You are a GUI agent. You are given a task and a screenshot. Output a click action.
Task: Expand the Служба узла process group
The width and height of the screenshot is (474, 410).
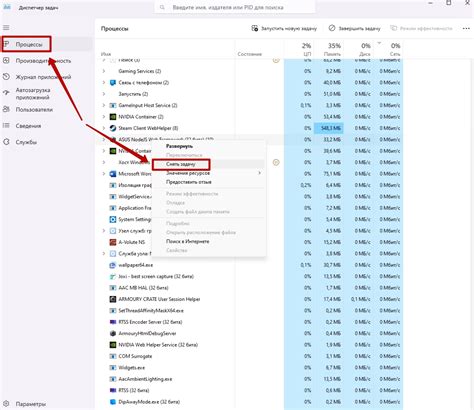pyautogui.click(x=104, y=253)
